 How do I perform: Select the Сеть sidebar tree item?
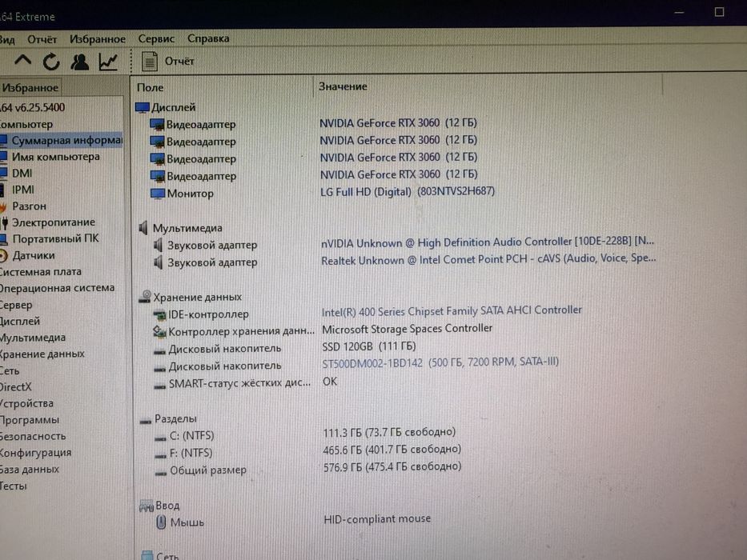pyautogui.click(x=10, y=370)
